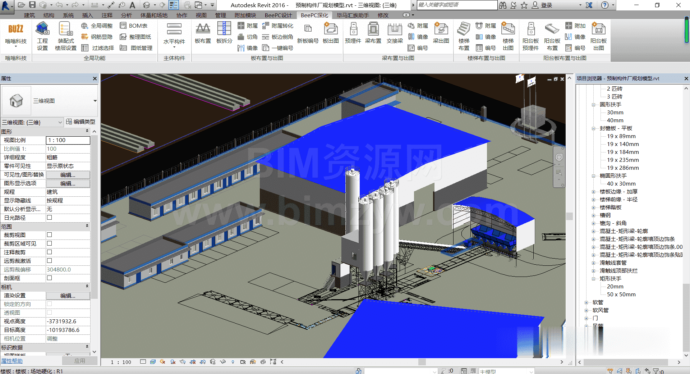Click the 视图比例 1:100 input field
Image resolution: width=690 pixels, height=374 pixels.
click(x=68, y=140)
